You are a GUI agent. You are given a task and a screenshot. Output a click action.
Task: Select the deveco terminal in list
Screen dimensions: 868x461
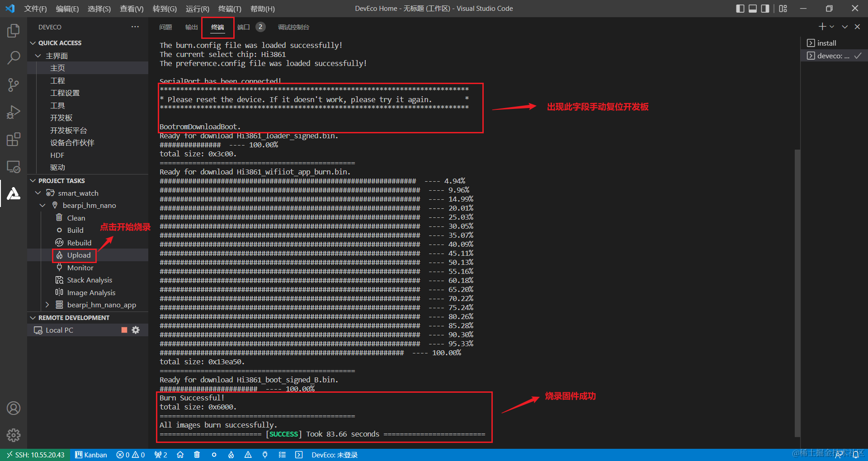(834, 56)
